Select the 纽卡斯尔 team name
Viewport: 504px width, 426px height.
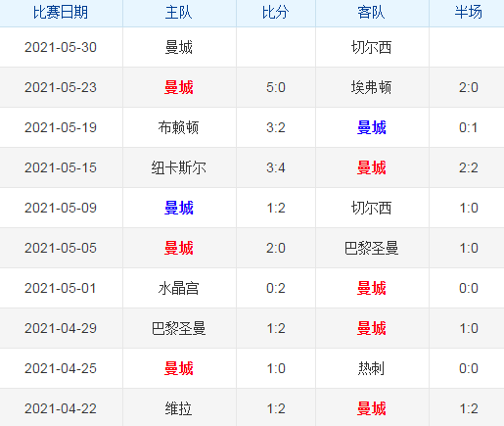178,167
